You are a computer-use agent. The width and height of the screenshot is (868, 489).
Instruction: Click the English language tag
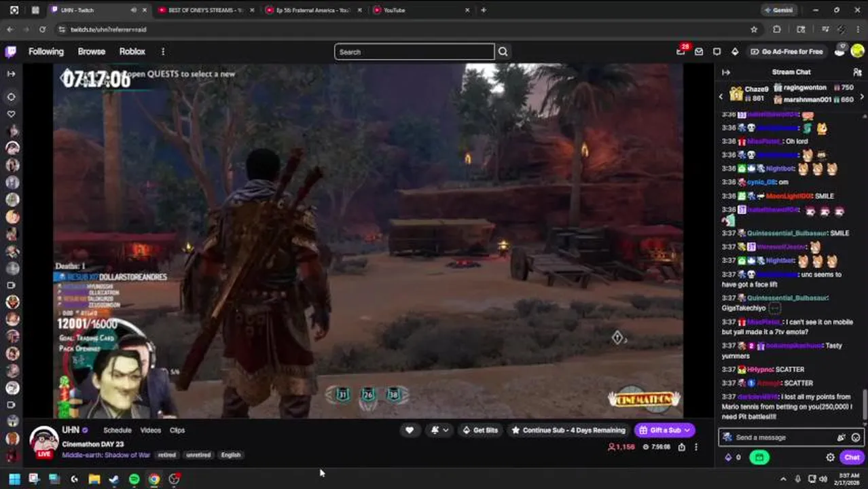231,455
